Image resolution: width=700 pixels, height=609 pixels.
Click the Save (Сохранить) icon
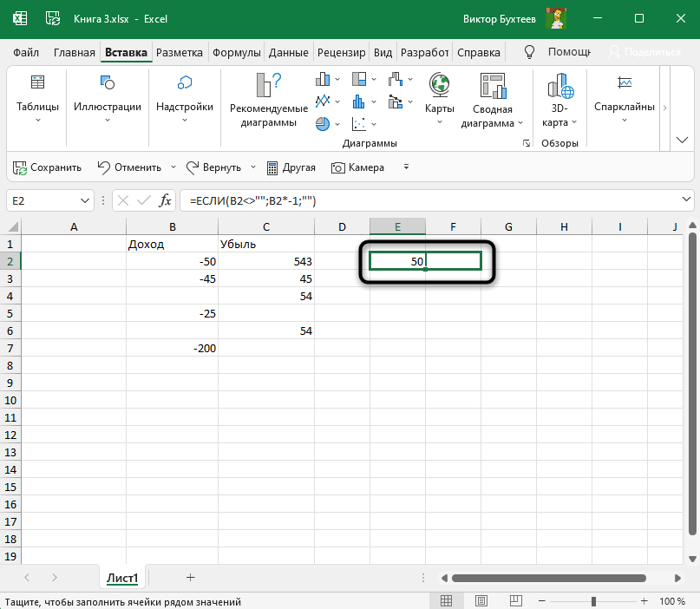pyautogui.click(x=47, y=167)
